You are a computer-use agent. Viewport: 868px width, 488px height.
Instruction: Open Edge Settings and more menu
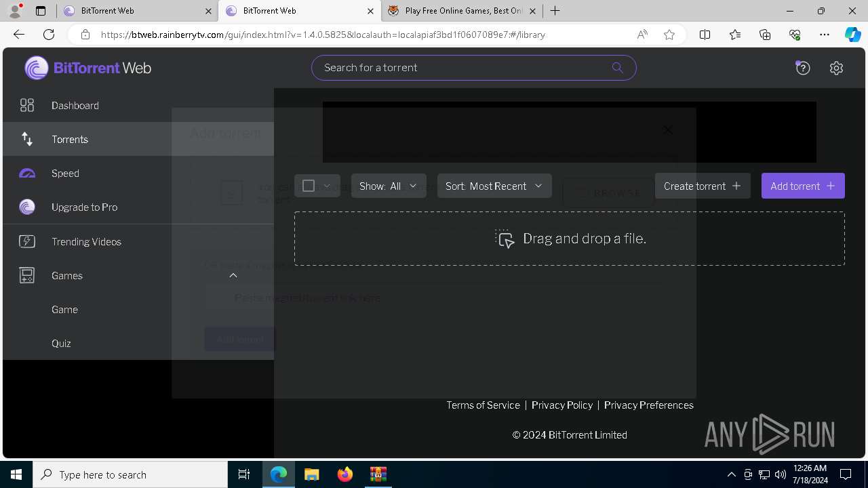825,35
